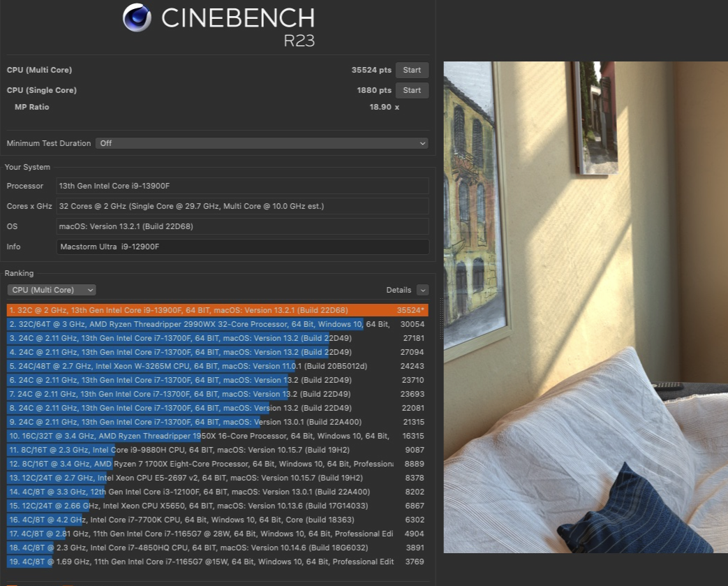Select ranking row 15 Xeon X5650
The width and height of the screenshot is (728, 586).
tap(217, 506)
